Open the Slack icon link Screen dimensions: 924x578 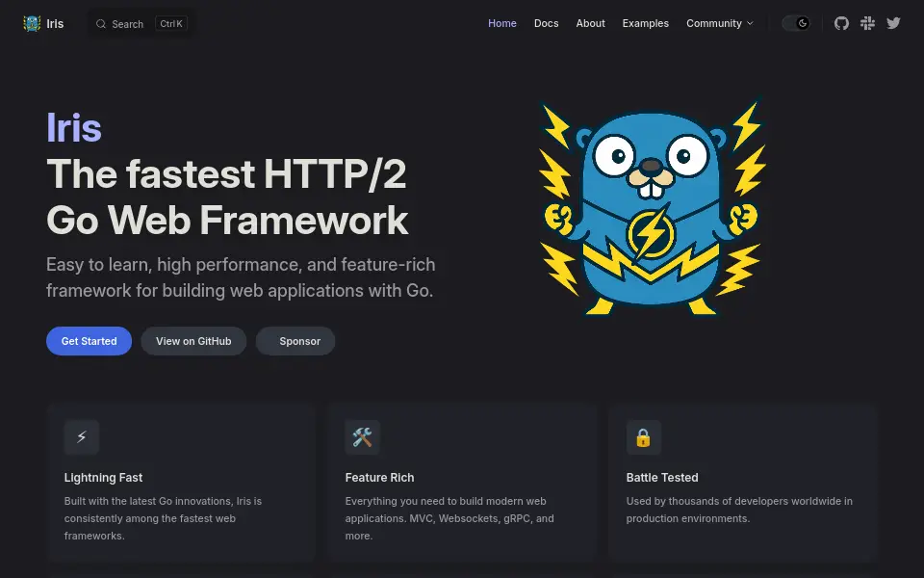point(867,23)
